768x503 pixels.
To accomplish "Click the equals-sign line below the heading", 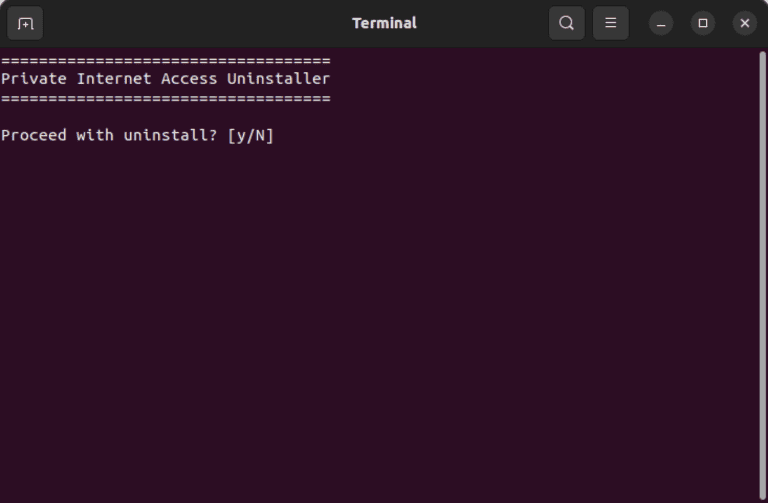I will pos(165,98).
